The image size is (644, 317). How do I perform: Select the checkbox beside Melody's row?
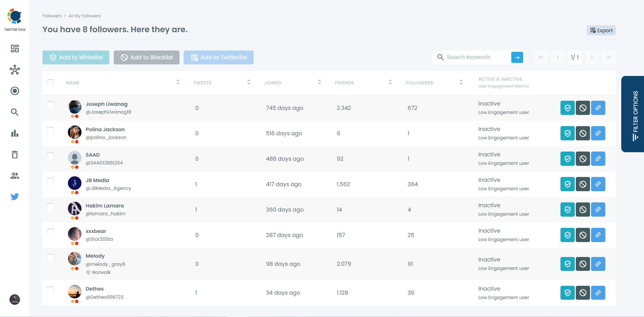(50, 258)
